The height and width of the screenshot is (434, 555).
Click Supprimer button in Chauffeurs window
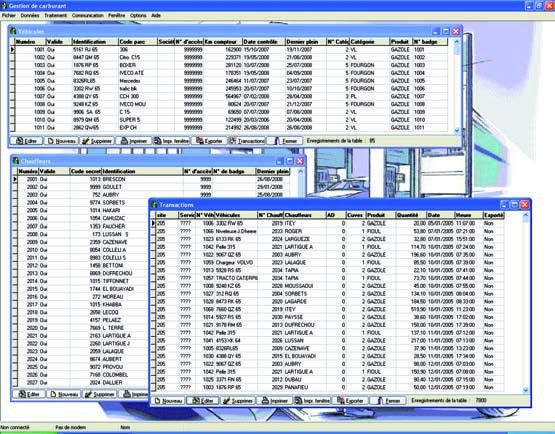100,394
